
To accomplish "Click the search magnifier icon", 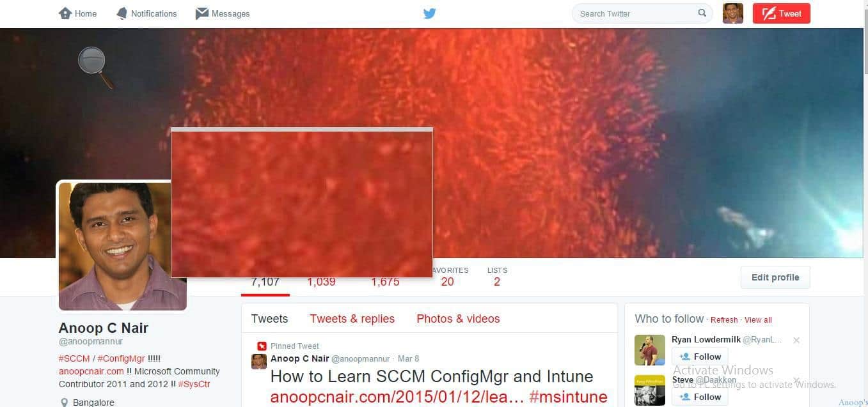I will (x=702, y=13).
